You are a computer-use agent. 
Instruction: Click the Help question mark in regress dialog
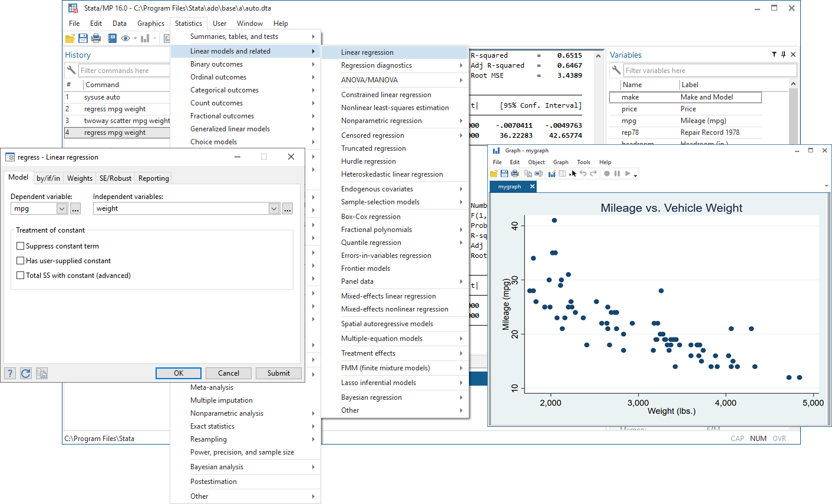click(9, 373)
